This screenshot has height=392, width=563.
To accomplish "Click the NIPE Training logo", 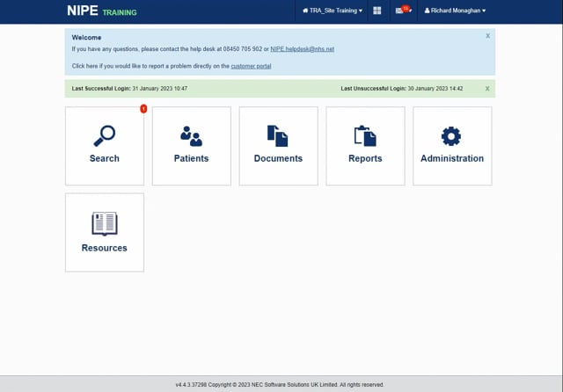I will (x=102, y=11).
